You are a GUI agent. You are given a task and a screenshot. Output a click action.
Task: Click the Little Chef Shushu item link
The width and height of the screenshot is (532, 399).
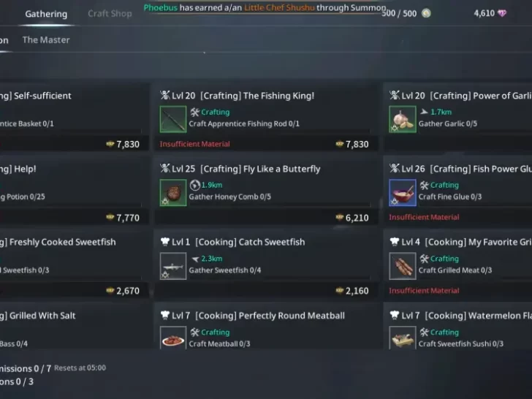(x=279, y=7)
